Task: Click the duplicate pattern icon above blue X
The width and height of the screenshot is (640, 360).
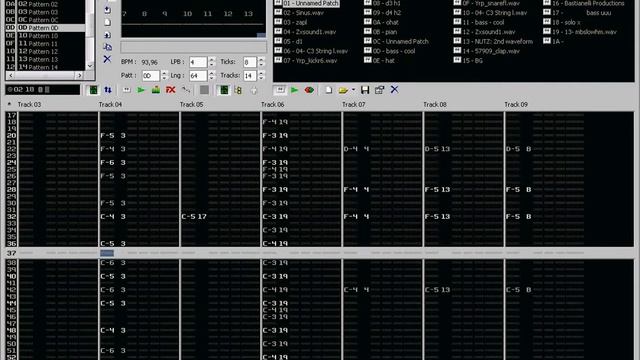Action: click(x=107, y=47)
